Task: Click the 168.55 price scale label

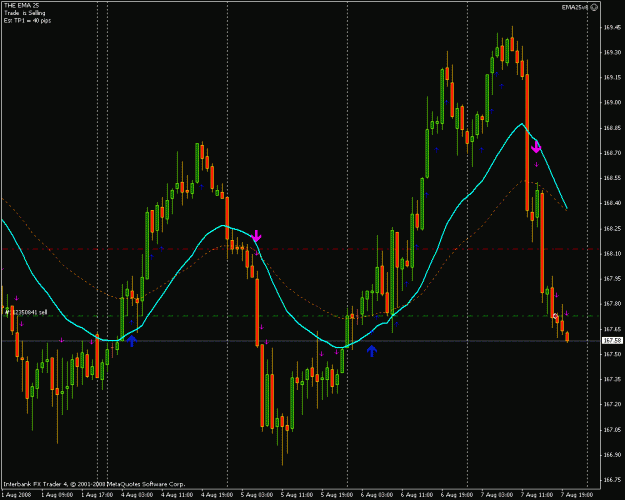Action: tap(613, 178)
